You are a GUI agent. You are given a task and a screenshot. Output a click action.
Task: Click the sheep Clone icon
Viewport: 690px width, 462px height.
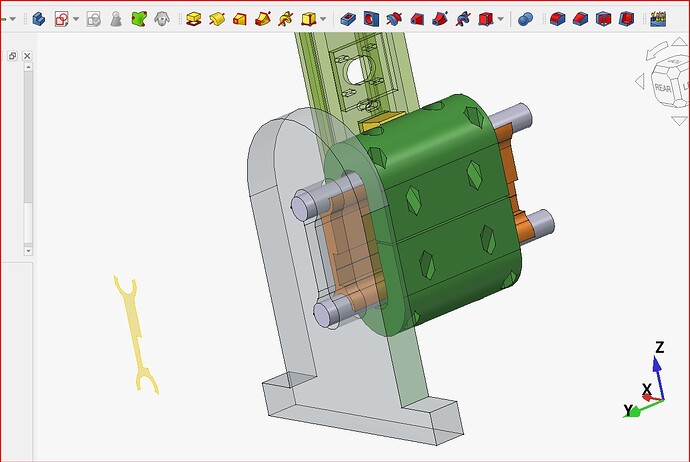(x=162, y=19)
